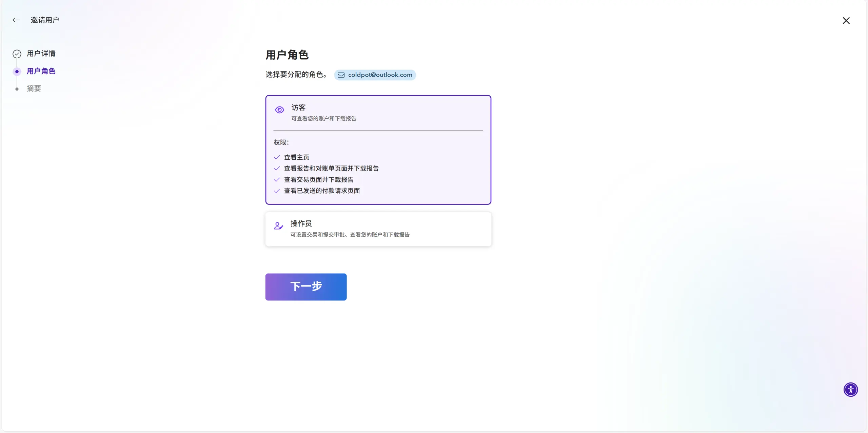The image size is (868, 433).
Task: Go to the 用户详情 step
Action: 41,54
